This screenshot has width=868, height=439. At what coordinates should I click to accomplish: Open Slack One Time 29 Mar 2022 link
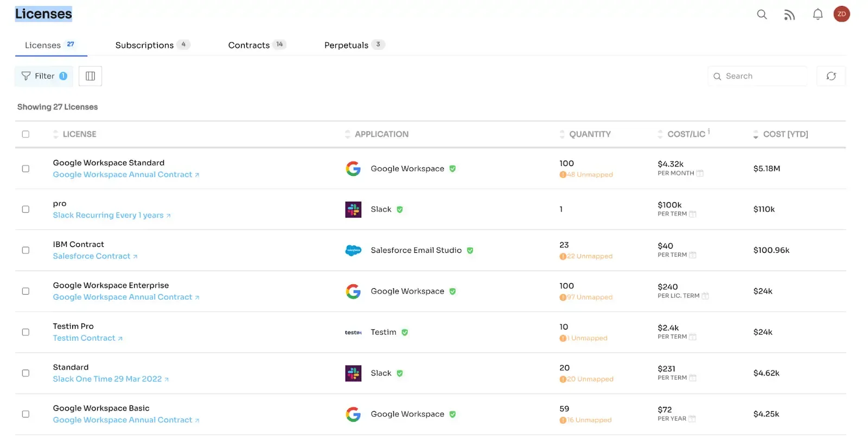tap(111, 379)
